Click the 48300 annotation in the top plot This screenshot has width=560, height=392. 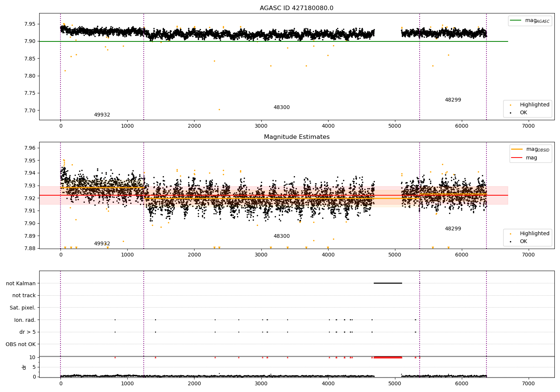point(281,108)
